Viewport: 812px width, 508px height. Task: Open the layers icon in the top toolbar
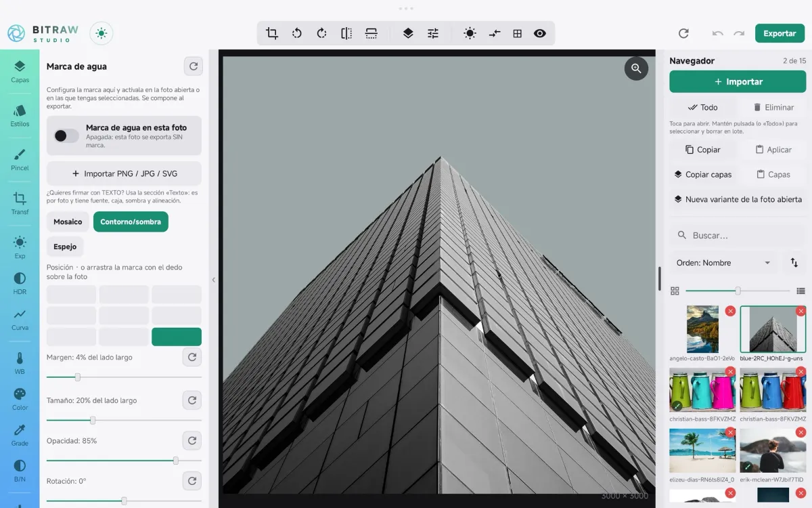pyautogui.click(x=408, y=33)
